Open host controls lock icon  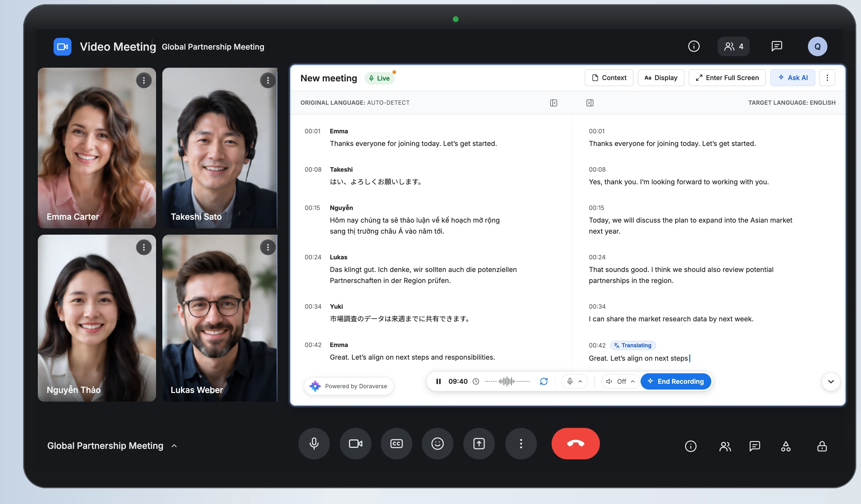click(x=822, y=446)
